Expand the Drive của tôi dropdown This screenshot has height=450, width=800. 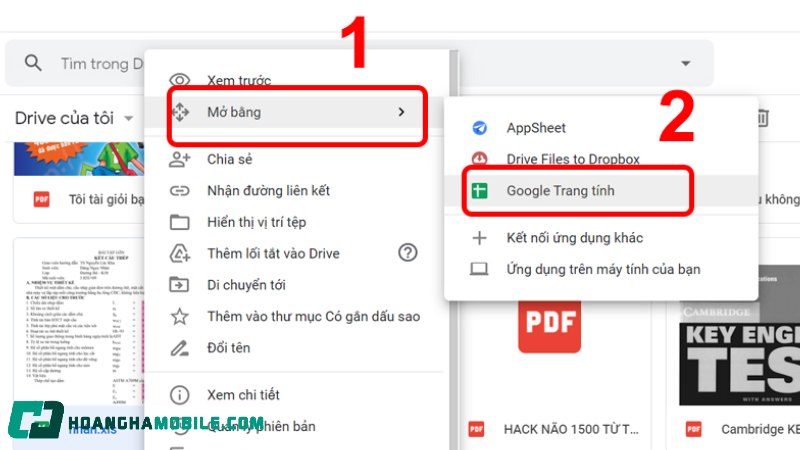129,118
